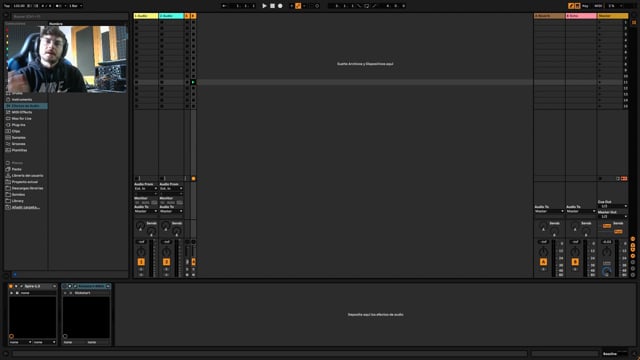Click the Master pan knob
640x360 pixels.
(607, 252)
